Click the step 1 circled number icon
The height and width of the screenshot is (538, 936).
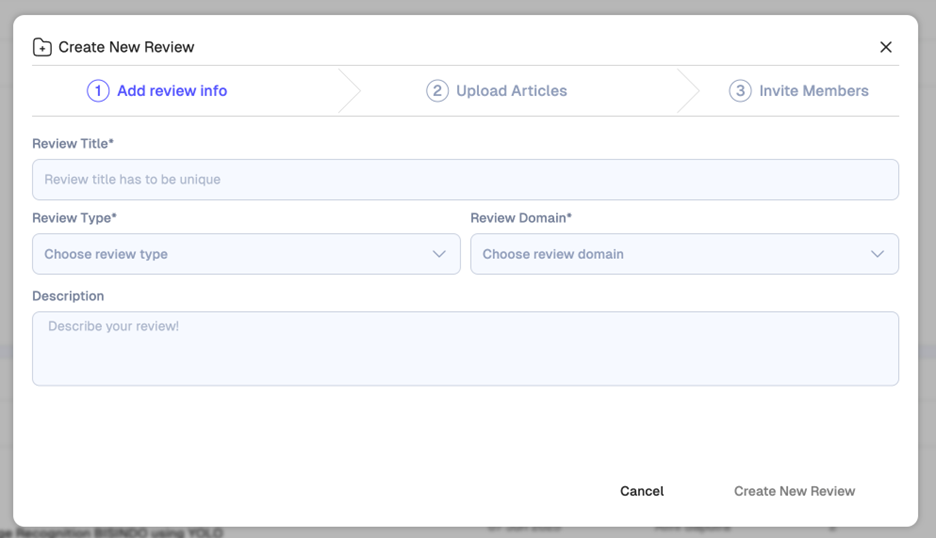tap(98, 91)
